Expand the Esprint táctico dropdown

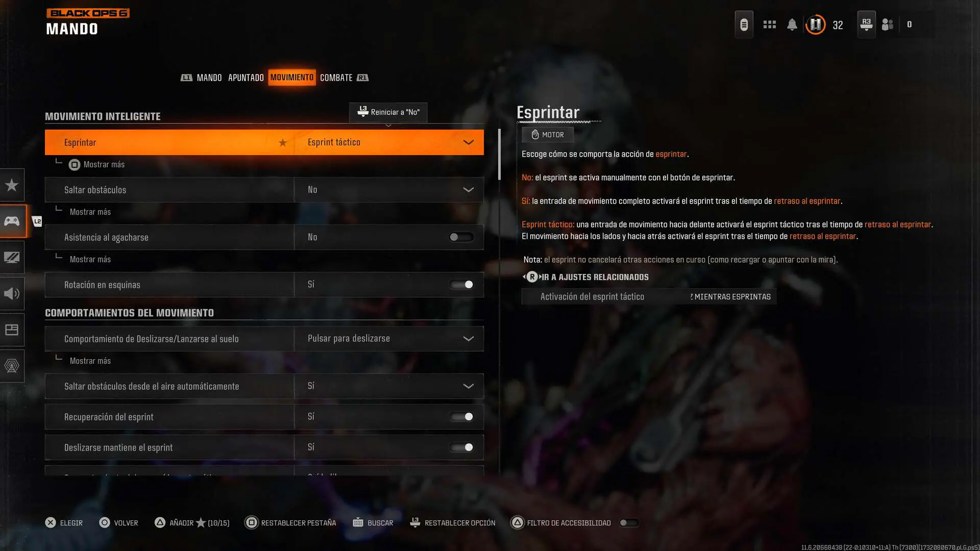pyautogui.click(x=389, y=142)
